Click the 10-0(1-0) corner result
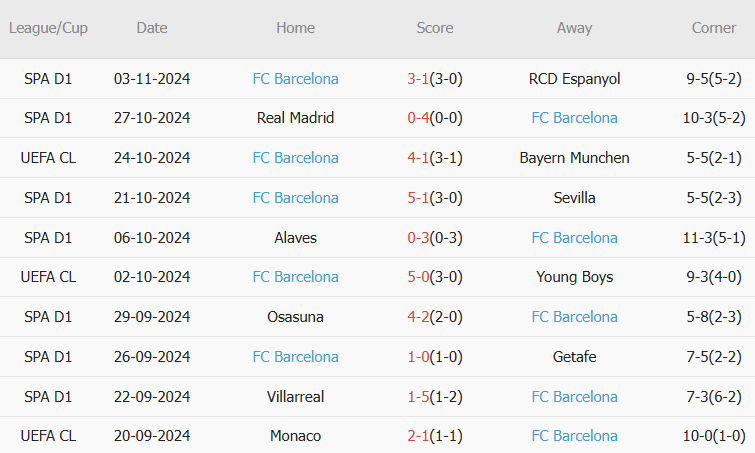 tap(714, 436)
